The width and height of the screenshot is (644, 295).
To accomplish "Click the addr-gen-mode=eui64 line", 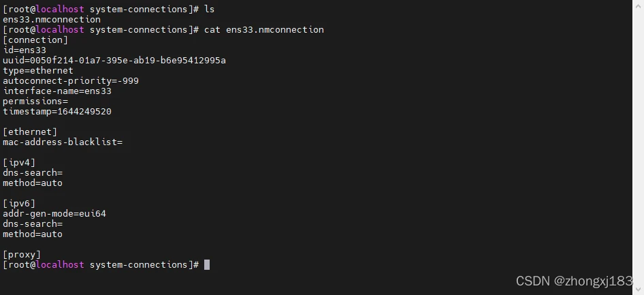I will [54, 213].
